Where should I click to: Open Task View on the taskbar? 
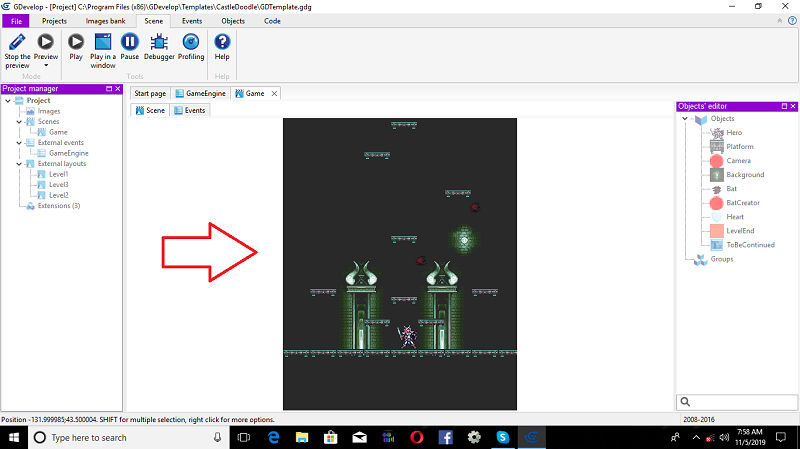(x=244, y=438)
